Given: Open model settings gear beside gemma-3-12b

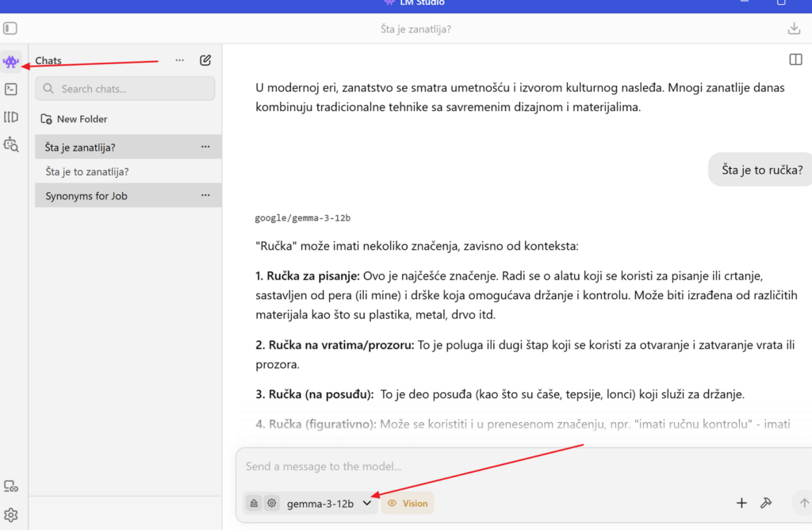Looking at the screenshot, I should [272, 503].
